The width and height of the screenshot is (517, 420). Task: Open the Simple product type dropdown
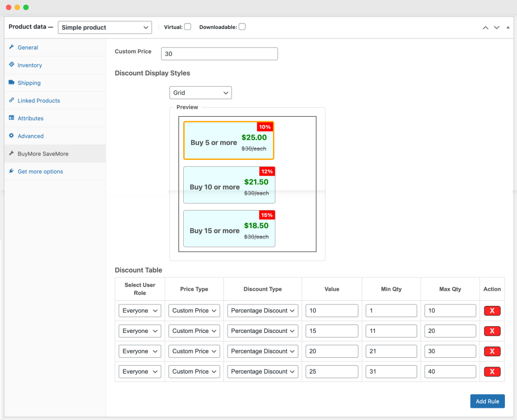click(x=105, y=27)
